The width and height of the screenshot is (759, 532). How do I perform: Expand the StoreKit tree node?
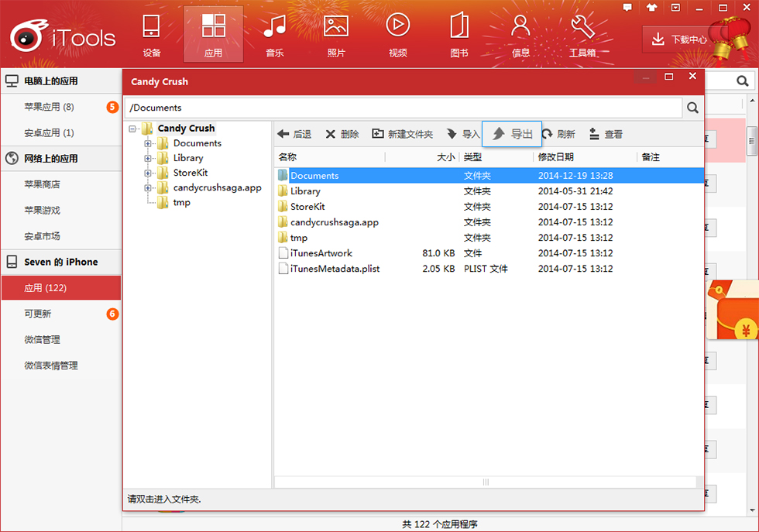(148, 173)
